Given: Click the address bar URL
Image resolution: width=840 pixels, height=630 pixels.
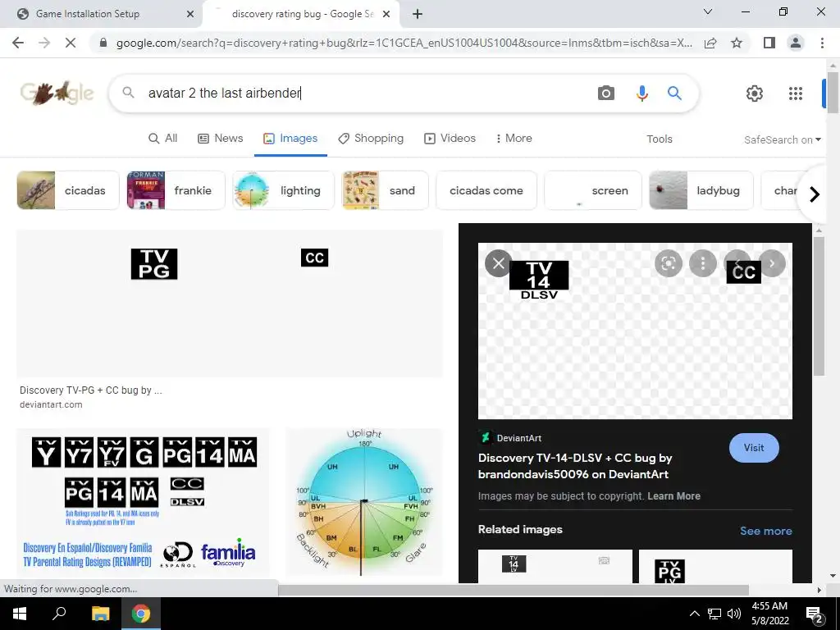Looking at the screenshot, I should point(404,43).
